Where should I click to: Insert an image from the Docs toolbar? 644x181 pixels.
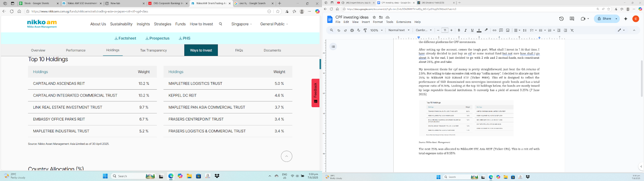coord(508,30)
